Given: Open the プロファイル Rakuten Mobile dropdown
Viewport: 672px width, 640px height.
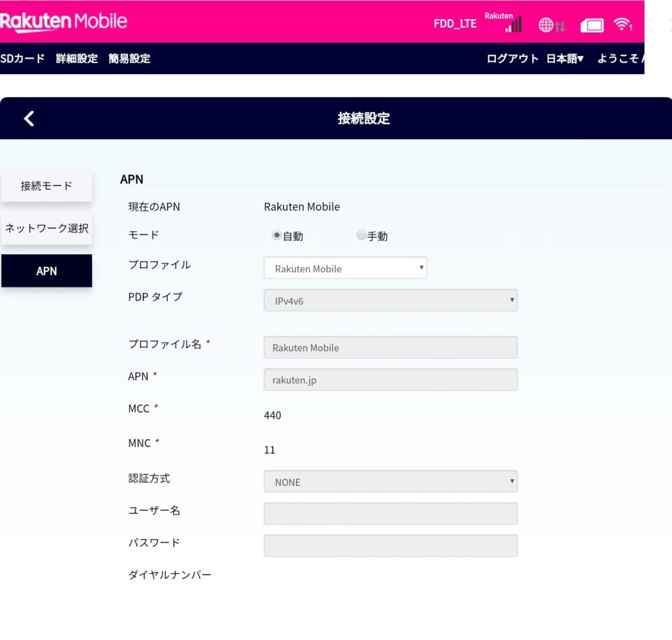Looking at the screenshot, I should tap(345, 268).
